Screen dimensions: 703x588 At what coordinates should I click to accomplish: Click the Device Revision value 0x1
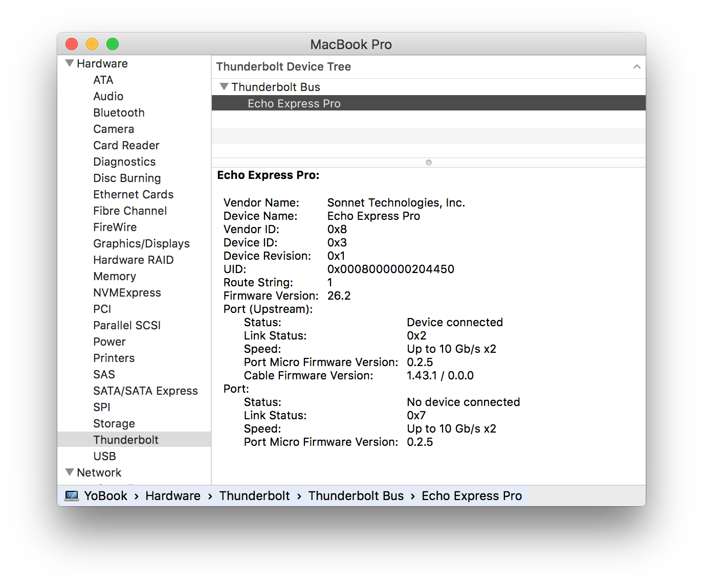point(336,256)
